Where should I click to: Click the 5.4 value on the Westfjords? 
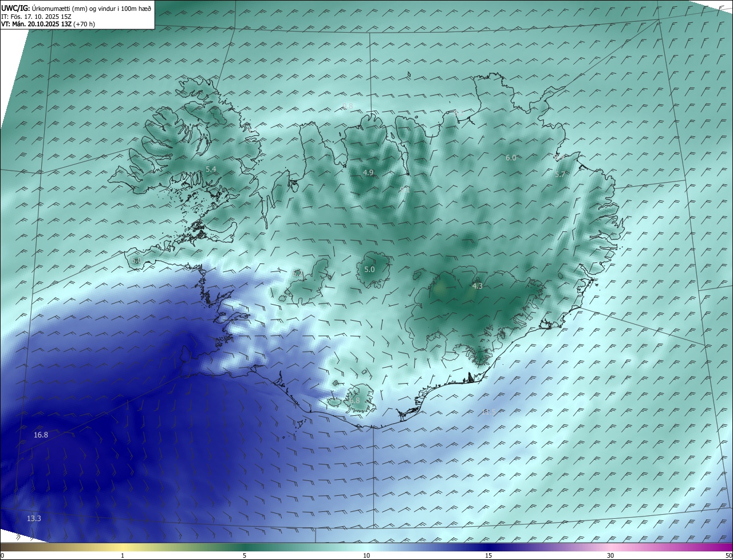tap(211, 169)
